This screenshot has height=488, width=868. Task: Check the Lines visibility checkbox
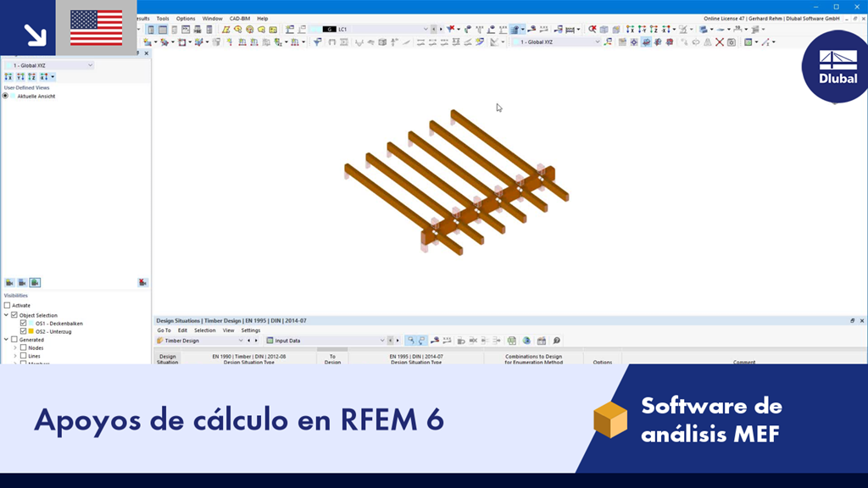pyautogui.click(x=23, y=357)
